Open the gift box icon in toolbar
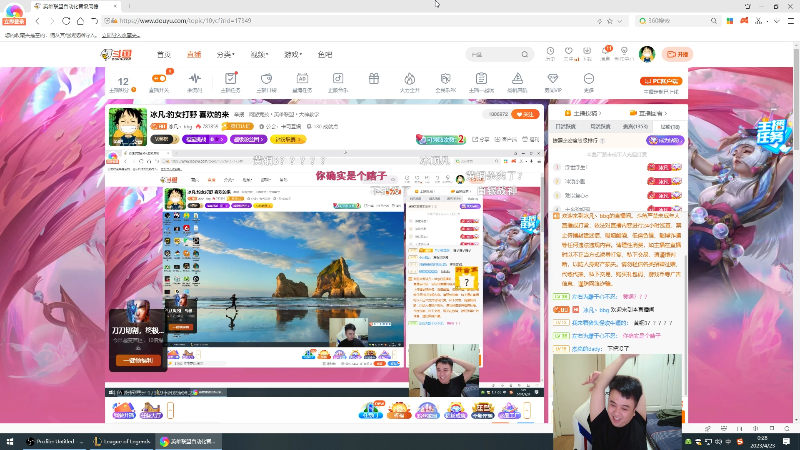800x450 pixels. 374,79
